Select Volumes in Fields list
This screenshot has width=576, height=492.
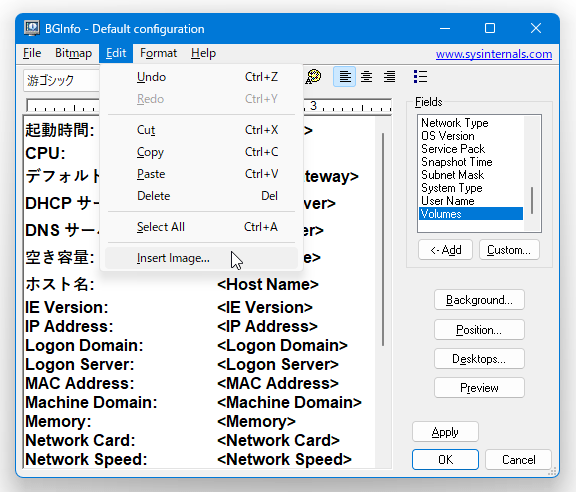point(471,214)
